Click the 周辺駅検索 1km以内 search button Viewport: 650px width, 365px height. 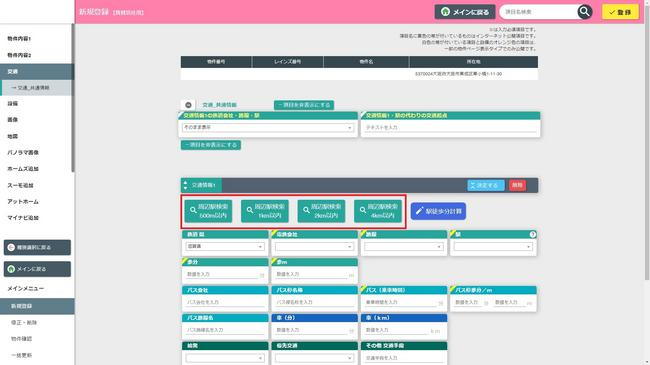[265, 211]
